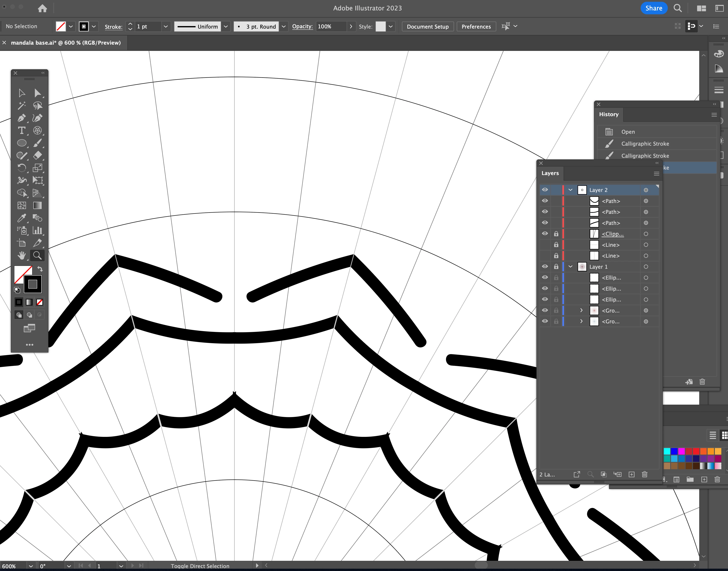This screenshot has width=728, height=571.
Task: Collapse the Layer 2 disclosure arrow
Action: pos(570,190)
